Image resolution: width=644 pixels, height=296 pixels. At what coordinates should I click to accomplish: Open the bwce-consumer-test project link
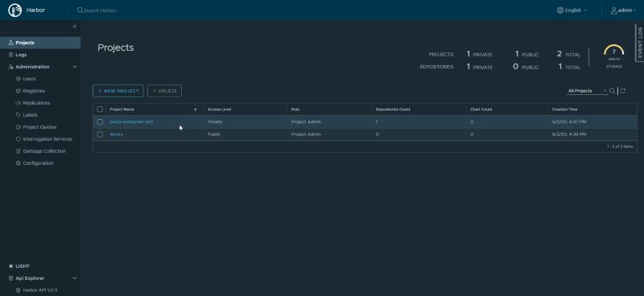coord(131,122)
